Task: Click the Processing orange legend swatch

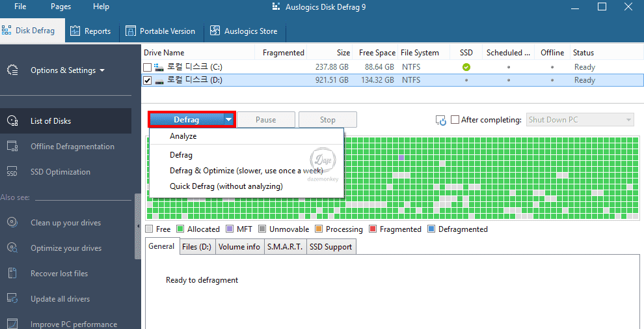Action: click(319, 229)
